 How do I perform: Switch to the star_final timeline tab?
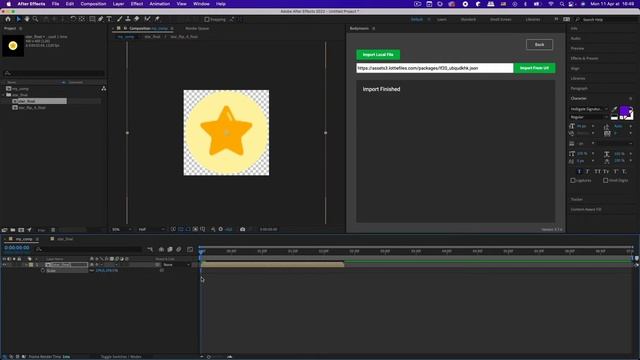pyautogui.click(x=65, y=239)
